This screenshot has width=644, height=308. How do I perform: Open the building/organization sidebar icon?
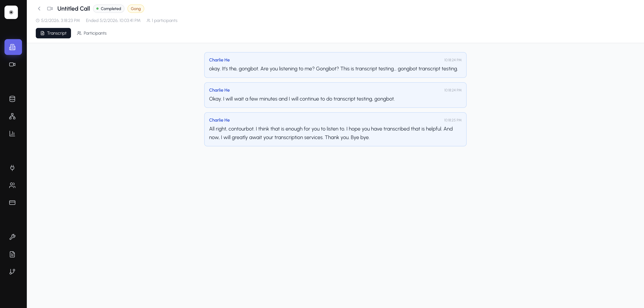click(x=13, y=47)
